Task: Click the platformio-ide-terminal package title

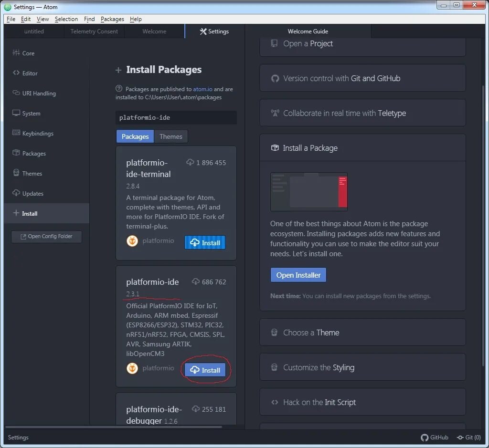Action: [x=149, y=168]
